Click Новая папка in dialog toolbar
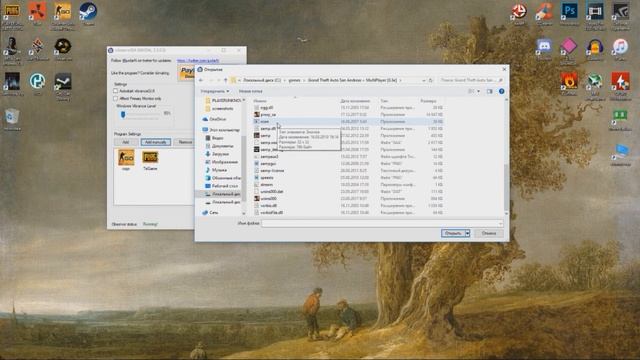Viewport: 640px width, 360px height. 250,91
